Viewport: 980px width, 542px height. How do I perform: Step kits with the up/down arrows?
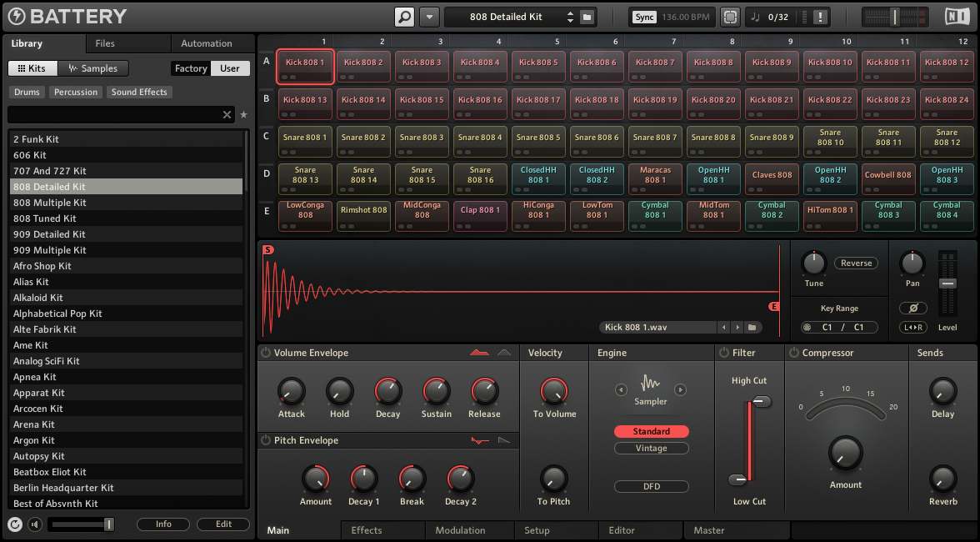[x=570, y=17]
